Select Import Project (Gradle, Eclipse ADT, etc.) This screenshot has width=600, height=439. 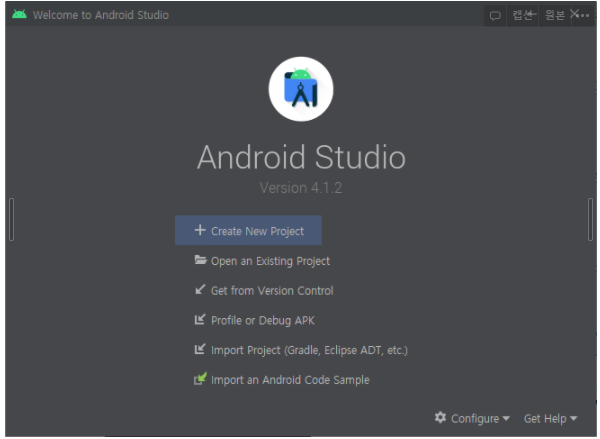(x=301, y=350)
